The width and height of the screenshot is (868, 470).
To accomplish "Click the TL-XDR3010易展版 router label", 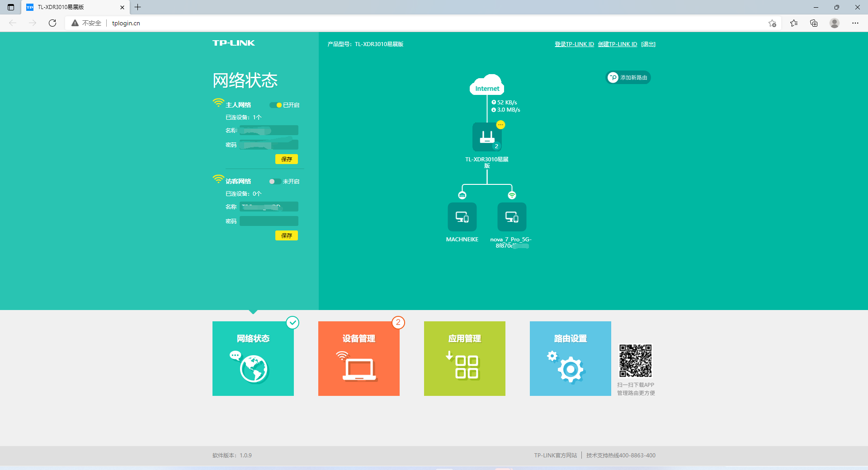I will (487, 163).
